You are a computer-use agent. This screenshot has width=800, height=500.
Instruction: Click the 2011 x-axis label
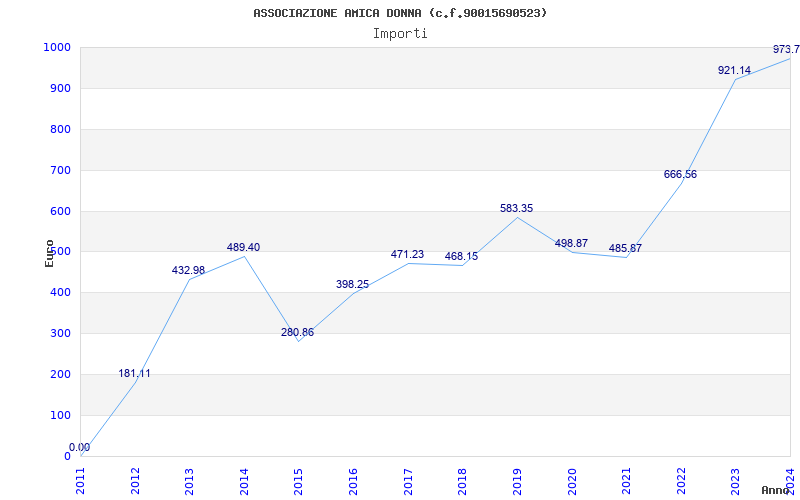(81, 481)
